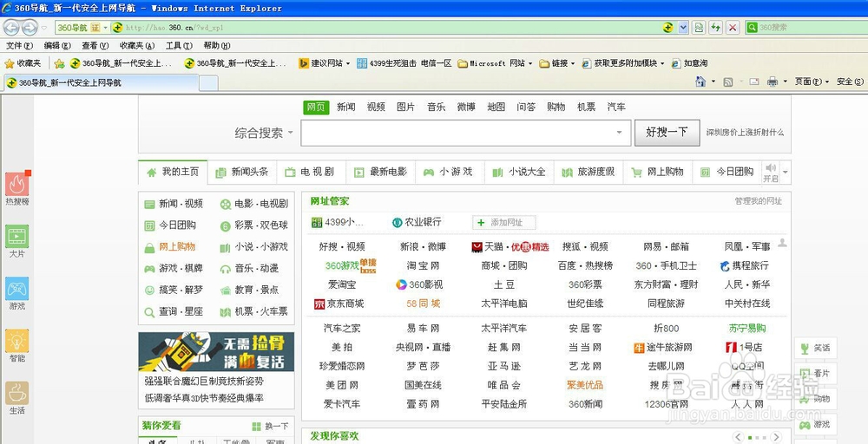Switch to the 电视剧 navigation tab

[311, 172]
